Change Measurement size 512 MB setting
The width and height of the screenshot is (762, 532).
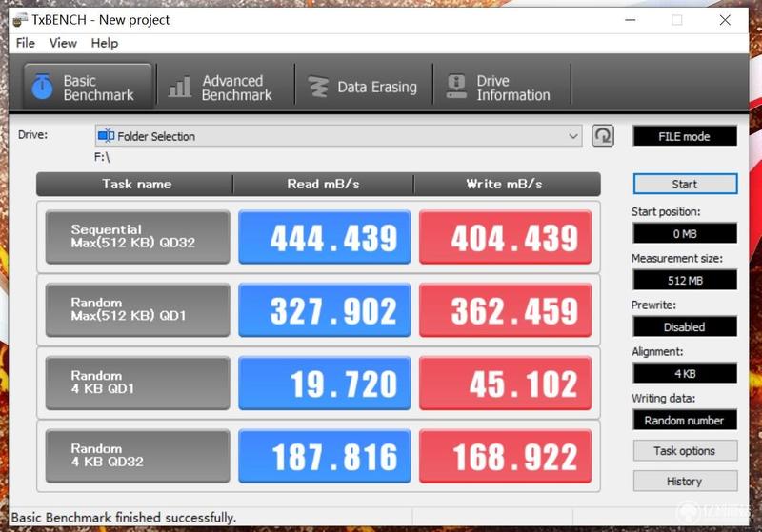click(x=685, y=280)
